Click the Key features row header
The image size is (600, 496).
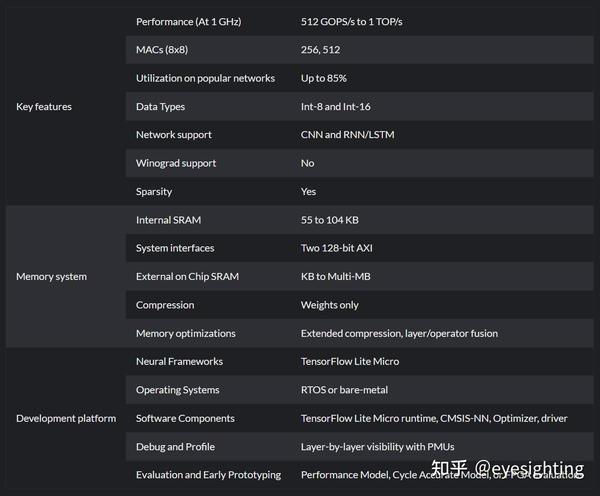[x=44, y=107]
